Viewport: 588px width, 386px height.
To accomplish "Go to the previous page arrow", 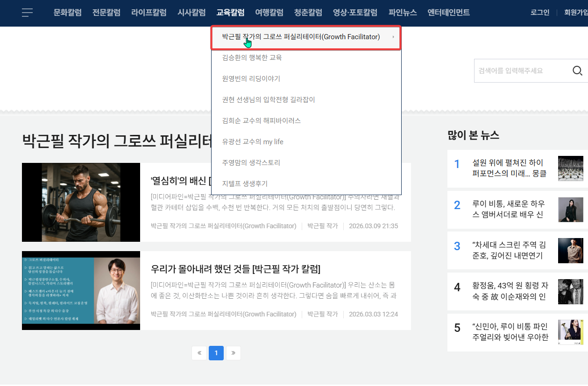I will tap(199, 353).
